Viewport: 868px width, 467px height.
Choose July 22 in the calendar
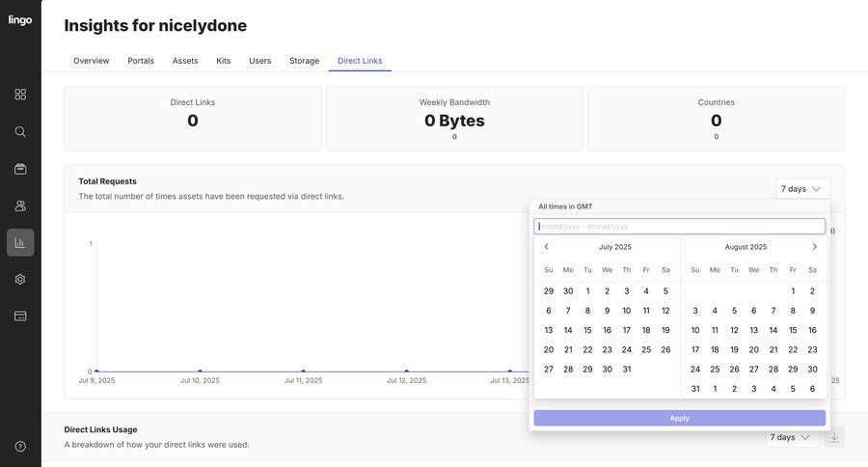click(588, 349)
